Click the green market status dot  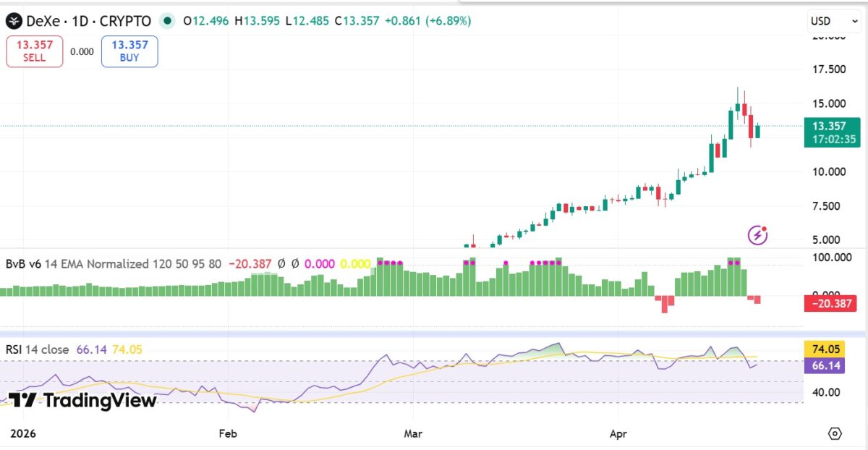pos(167,22)
